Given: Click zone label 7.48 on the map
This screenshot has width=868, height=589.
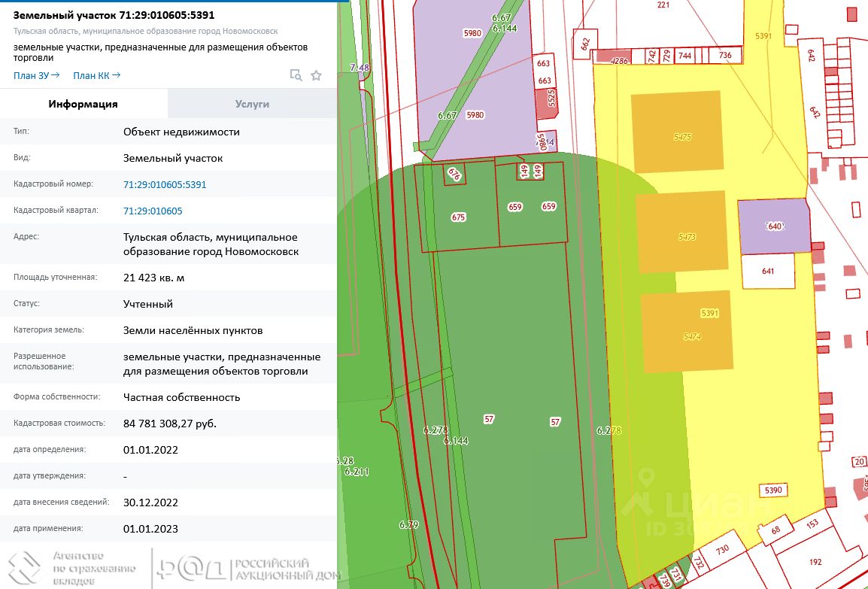Looking at the screenshot, I should (360, 68).
